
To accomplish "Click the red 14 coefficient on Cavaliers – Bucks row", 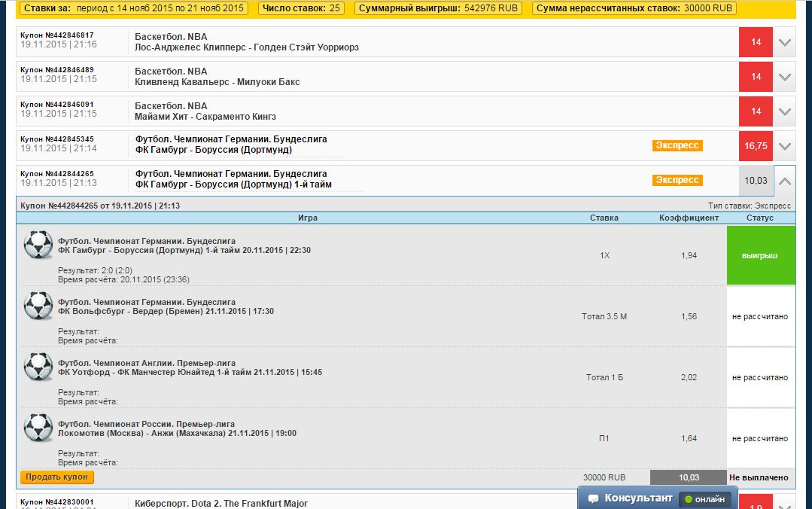I will pyautogui.click(x=756, y=77).
